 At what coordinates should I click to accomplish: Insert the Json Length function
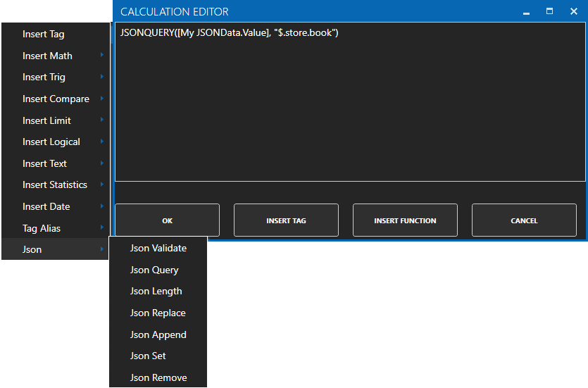[156, 291]
